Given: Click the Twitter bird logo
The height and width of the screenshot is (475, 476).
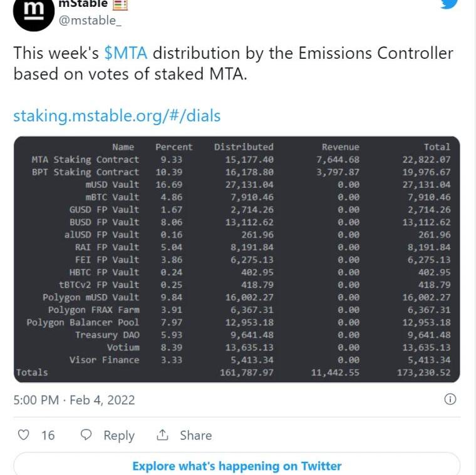Looking at the screenshot, I should point(448,3).
